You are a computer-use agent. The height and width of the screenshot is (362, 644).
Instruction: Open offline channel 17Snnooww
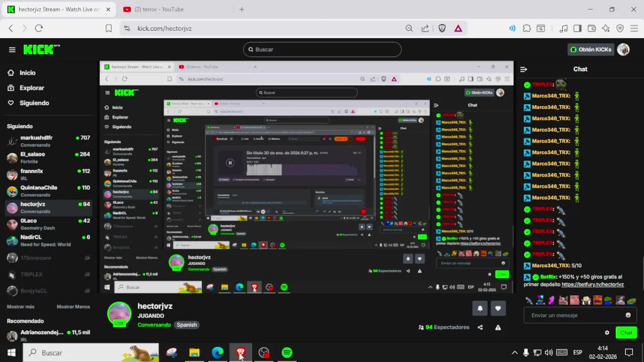[x=48, y=258]
